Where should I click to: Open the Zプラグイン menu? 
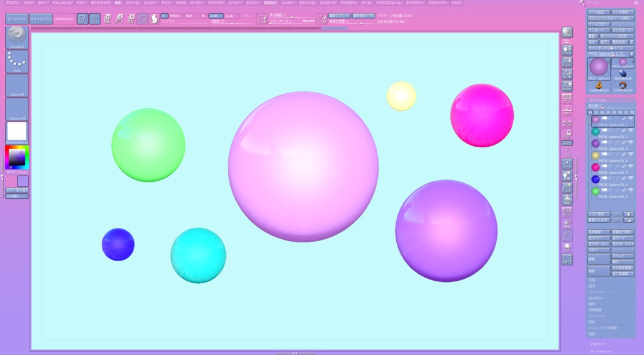(415, 3)
